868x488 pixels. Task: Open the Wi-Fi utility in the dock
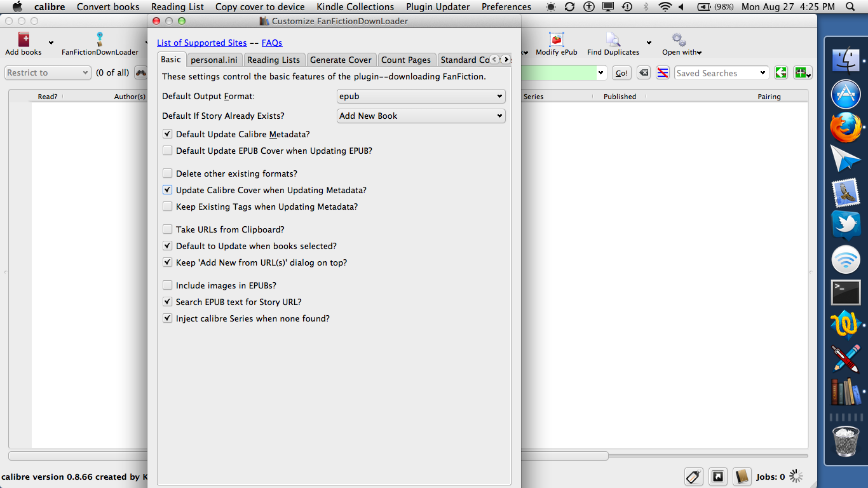[x=846, y=259]
